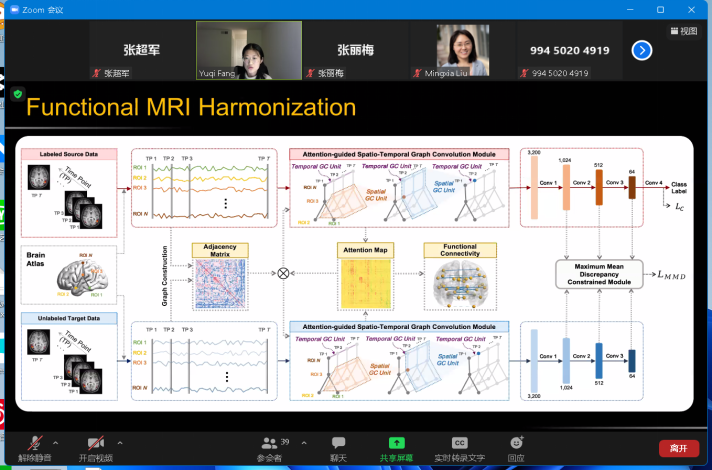Enable live transcript CC (实时转录文字)
The width and height of the screenshot is (712, 470).
(459, 447)
